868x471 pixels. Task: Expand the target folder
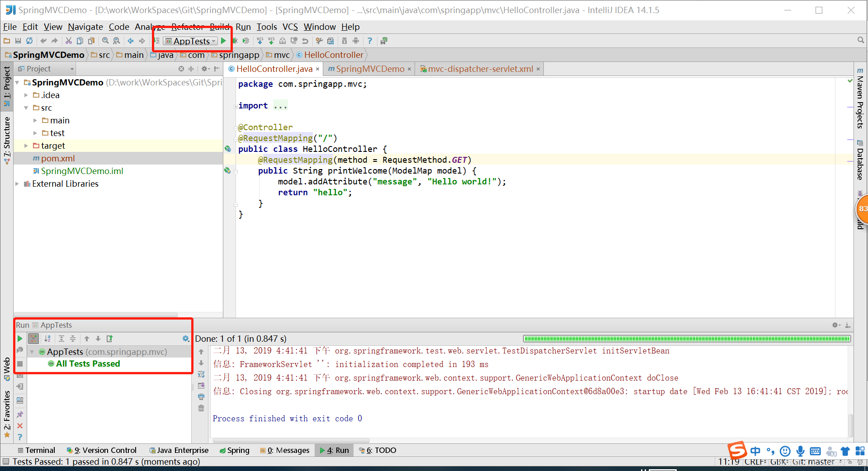26,146
